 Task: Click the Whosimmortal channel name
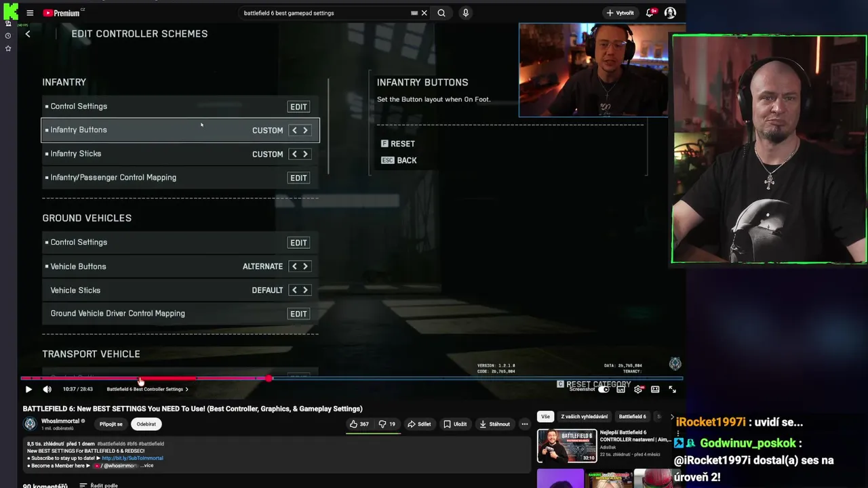pyautogui.click(x=60, y=421)
